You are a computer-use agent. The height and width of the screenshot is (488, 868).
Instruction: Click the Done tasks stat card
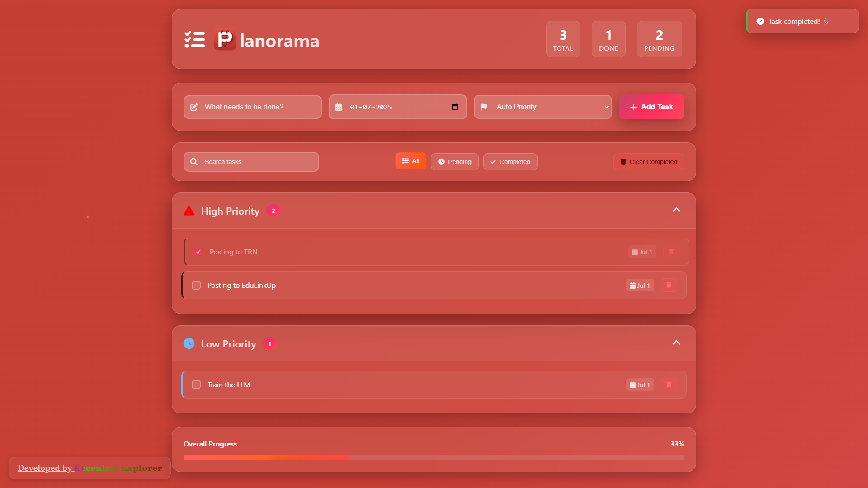(x=609, y=39)
